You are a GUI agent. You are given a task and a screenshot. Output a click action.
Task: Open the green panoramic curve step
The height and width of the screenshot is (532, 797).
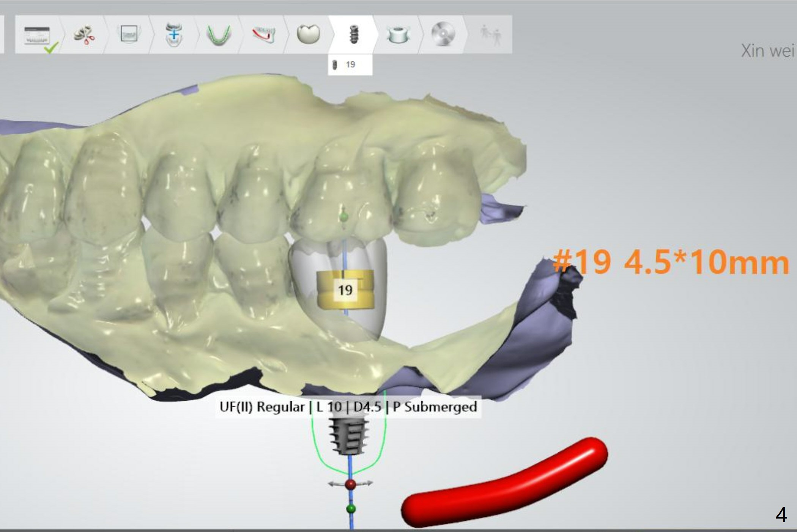(219, 35)
